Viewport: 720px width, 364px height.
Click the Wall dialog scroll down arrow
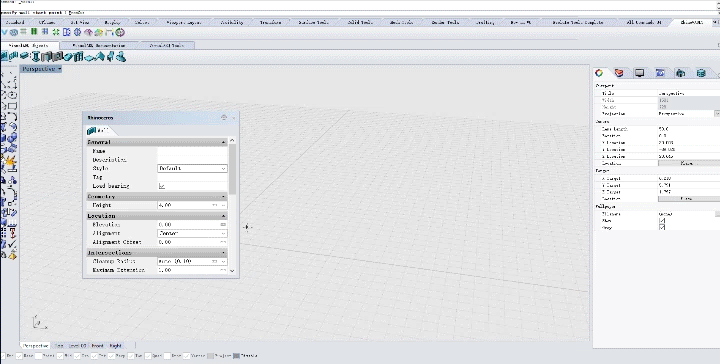pos(232,271)
